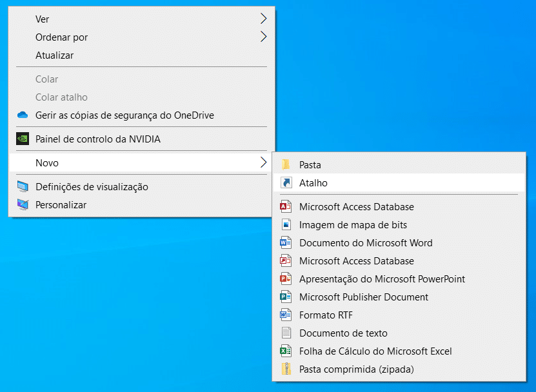Click the Atalho shortcut arrow icon

coord(286,183)
